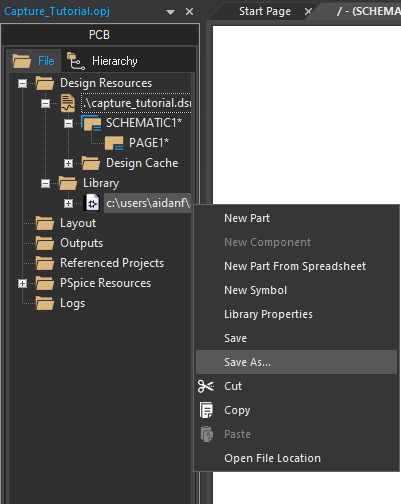Viewport: 401px width, 504px height.
Task: Click the scissors Cut icon
Action: 206,386
